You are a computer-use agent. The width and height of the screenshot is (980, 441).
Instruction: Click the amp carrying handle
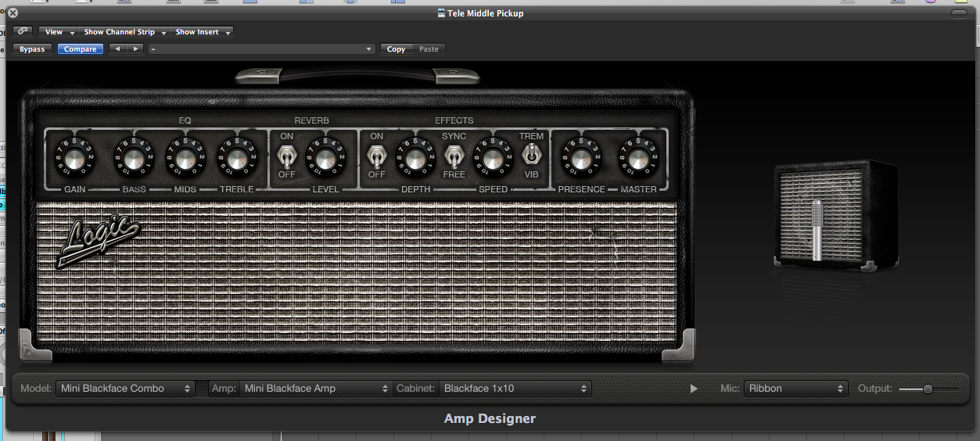[357, 76]
